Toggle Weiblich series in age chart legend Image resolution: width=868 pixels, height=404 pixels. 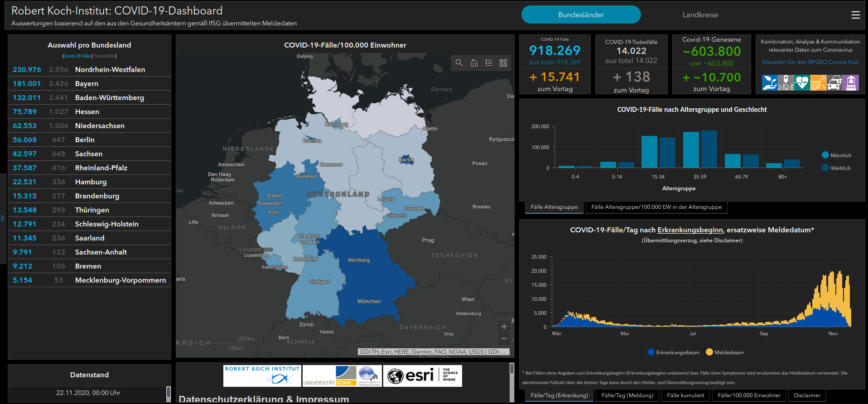825,168
